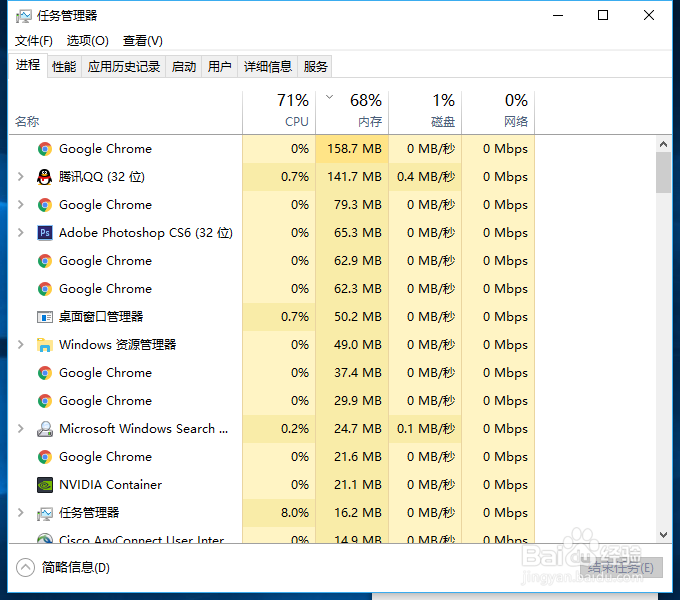
Task: Switch to the 启动 tab
Action: [183, 67]
